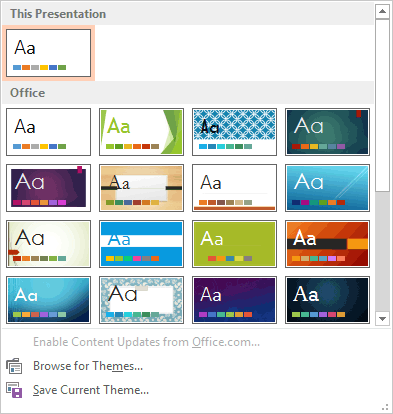Click the gallery scroll down arrow
This screenshot has height=414, width=393.
click(x=382, y=319)
